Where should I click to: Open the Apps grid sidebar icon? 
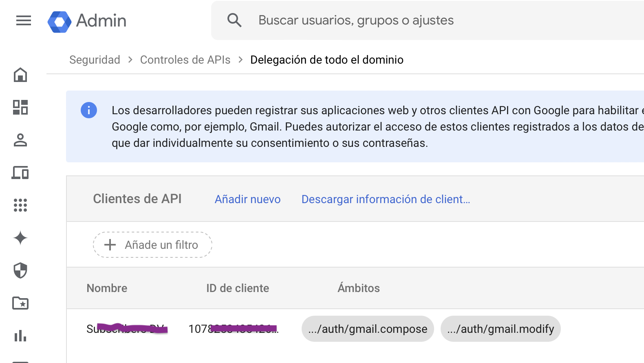pos(20,205)
